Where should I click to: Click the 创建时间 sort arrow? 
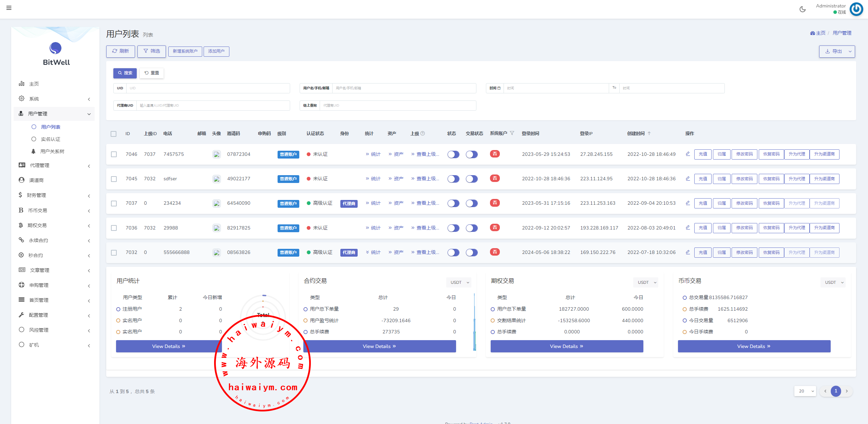pyautogui.click(x=649, y=133)
